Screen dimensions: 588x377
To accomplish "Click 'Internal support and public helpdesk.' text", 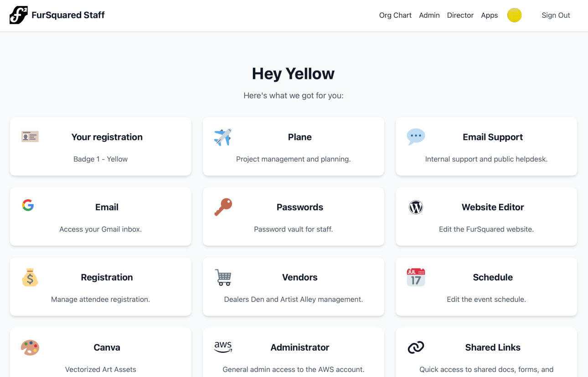I will 486,159.
